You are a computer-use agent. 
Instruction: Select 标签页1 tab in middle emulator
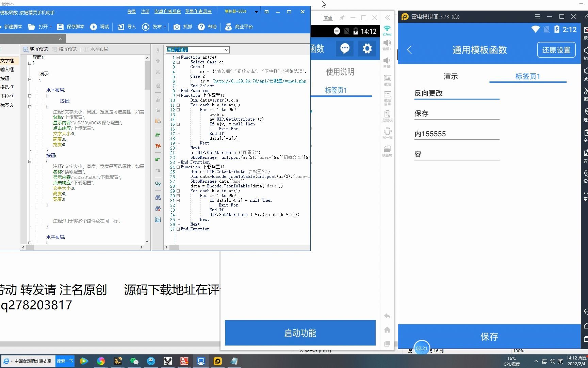coord(336,90)
